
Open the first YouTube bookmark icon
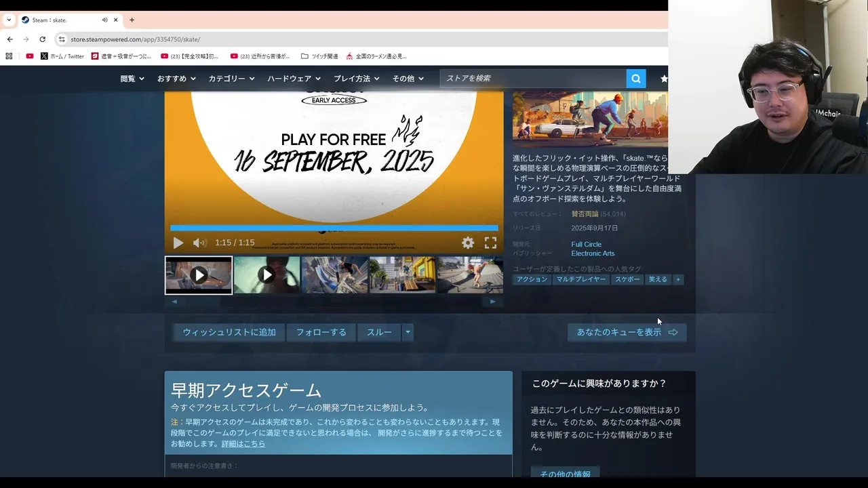click(30, 56)
